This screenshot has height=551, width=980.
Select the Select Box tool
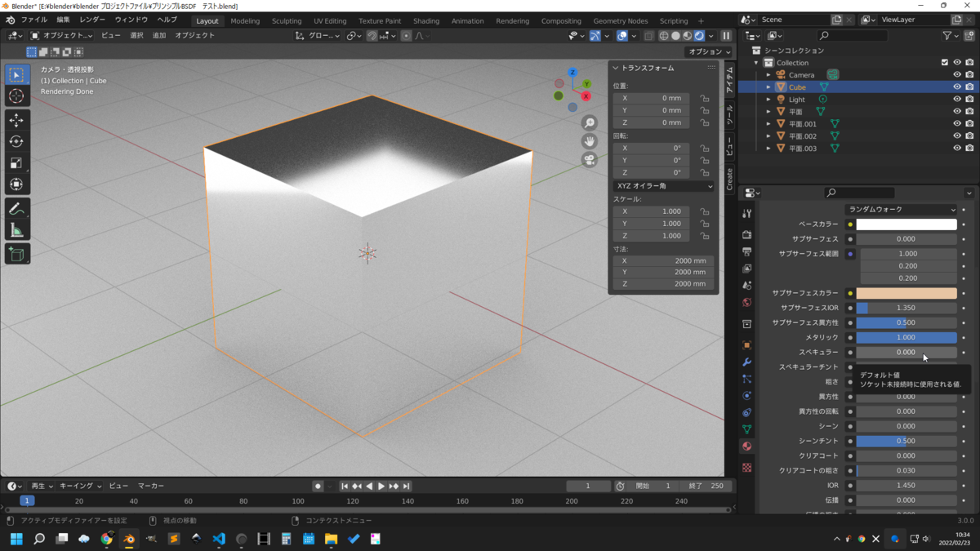[x=16, y=74]
